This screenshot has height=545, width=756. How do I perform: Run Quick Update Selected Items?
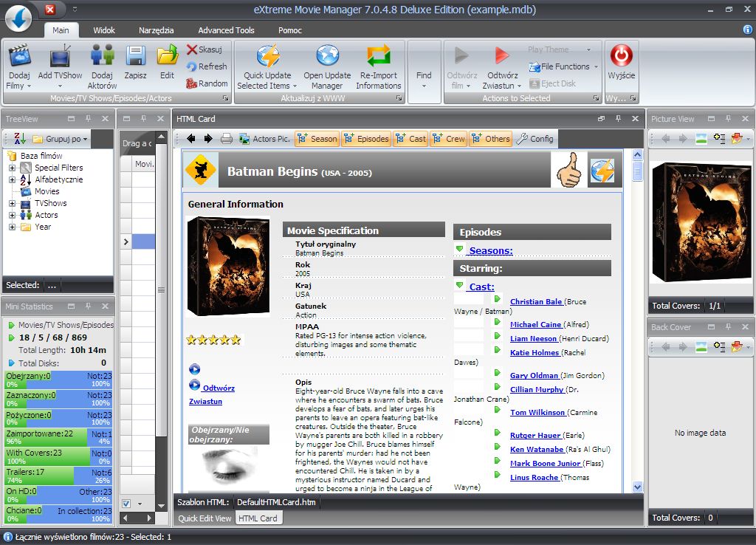click(267, 66)
